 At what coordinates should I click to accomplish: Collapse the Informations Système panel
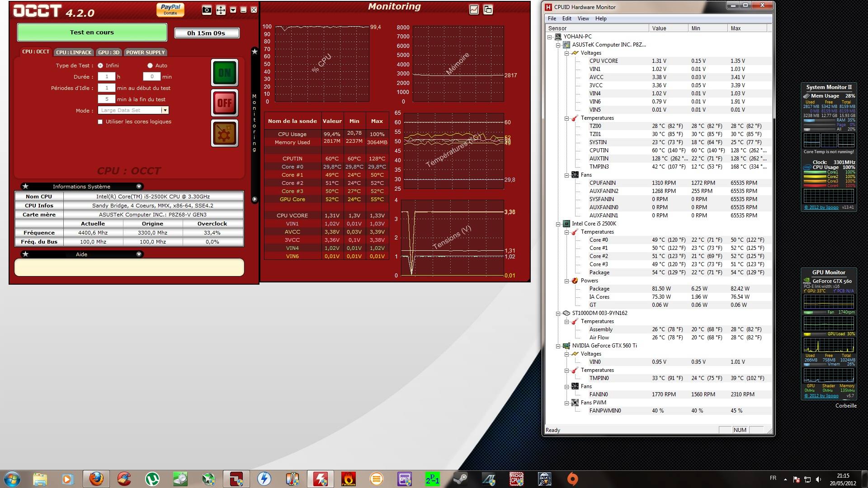[139, 187]
